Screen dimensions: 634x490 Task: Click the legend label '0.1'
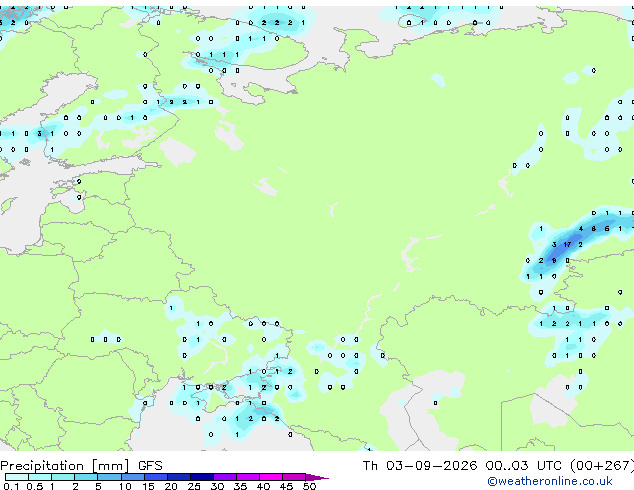pos(11,486)
